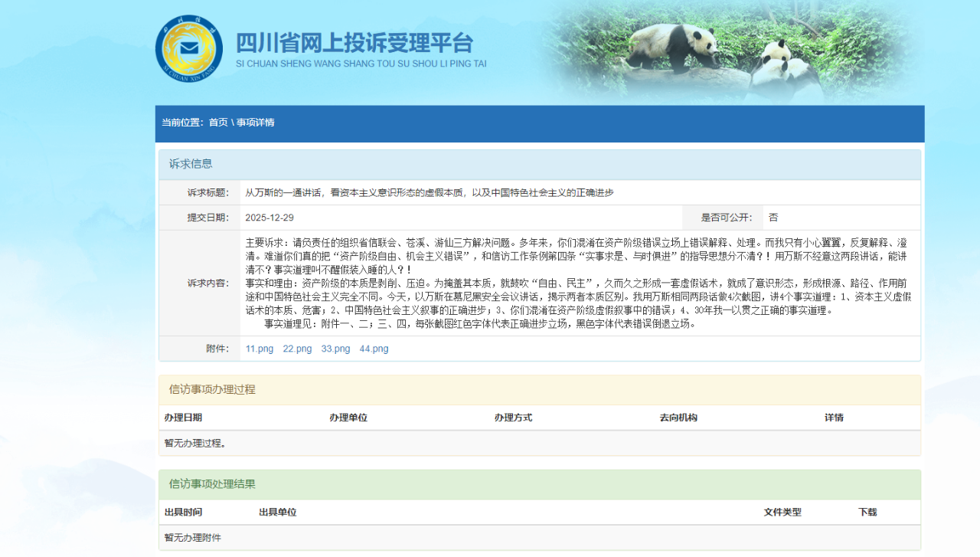Screen dimensions: 980x557
Task: Click the envelope logo of the platform
Action: (x=188, y=48)
